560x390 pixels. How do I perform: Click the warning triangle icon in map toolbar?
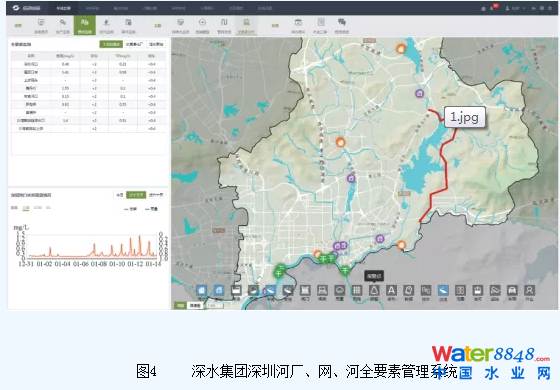click(374, 290)
